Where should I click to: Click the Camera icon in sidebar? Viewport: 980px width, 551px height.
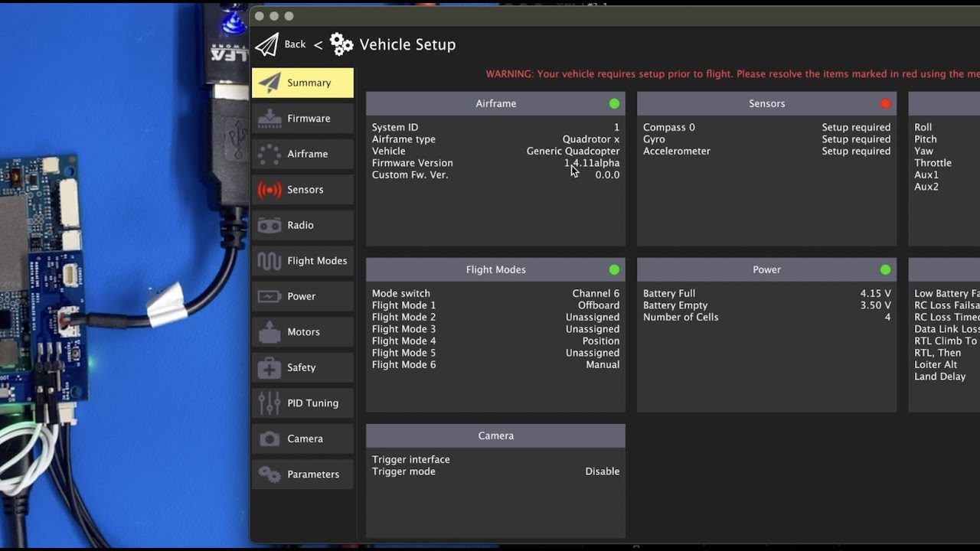[269, 439]
